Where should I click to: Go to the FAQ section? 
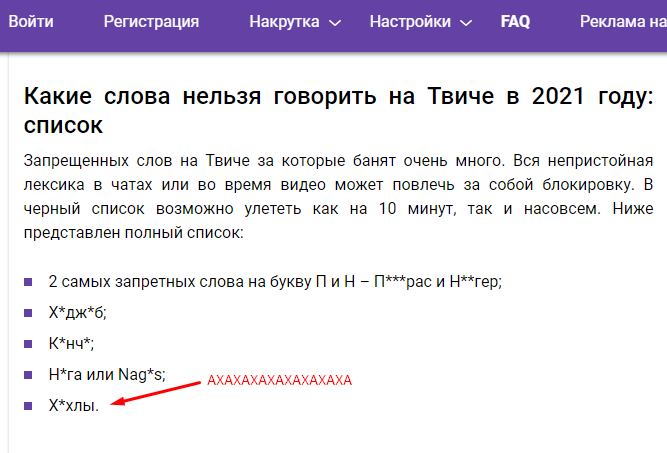click(x=515, y=21)
